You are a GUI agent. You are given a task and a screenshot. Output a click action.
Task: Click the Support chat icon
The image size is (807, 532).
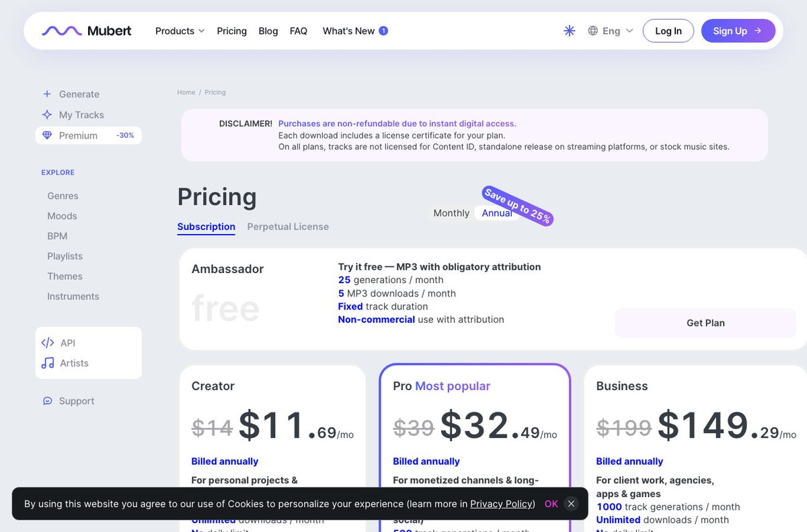[x=48, y=401]
